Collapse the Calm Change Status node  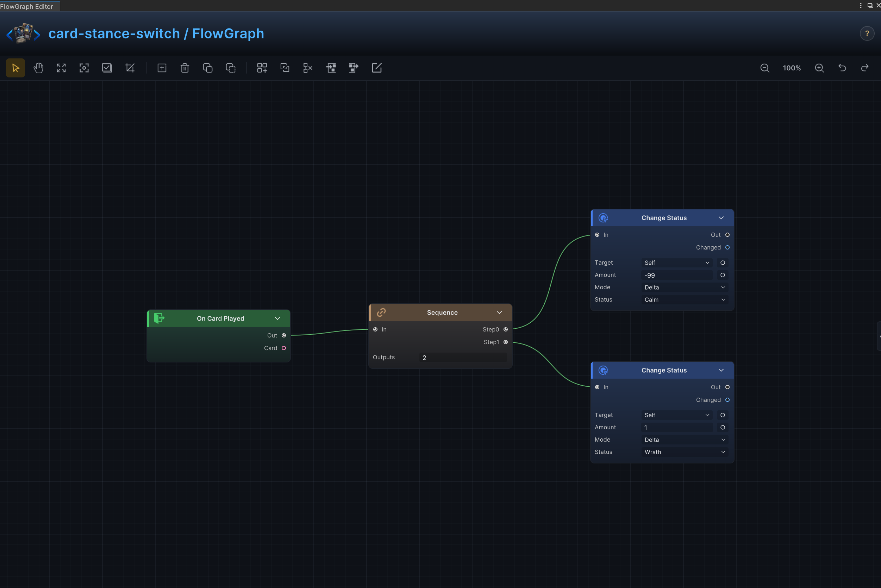click(x=721, y=218)
